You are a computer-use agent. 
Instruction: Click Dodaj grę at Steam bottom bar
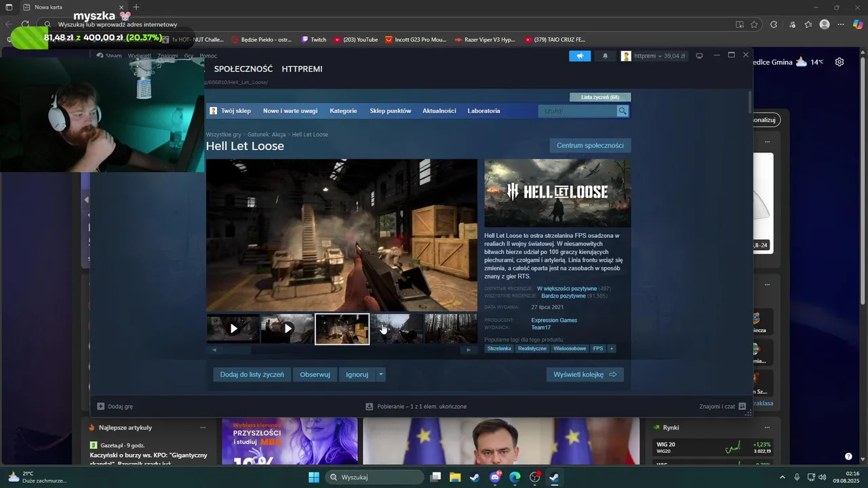coord(115,407)
